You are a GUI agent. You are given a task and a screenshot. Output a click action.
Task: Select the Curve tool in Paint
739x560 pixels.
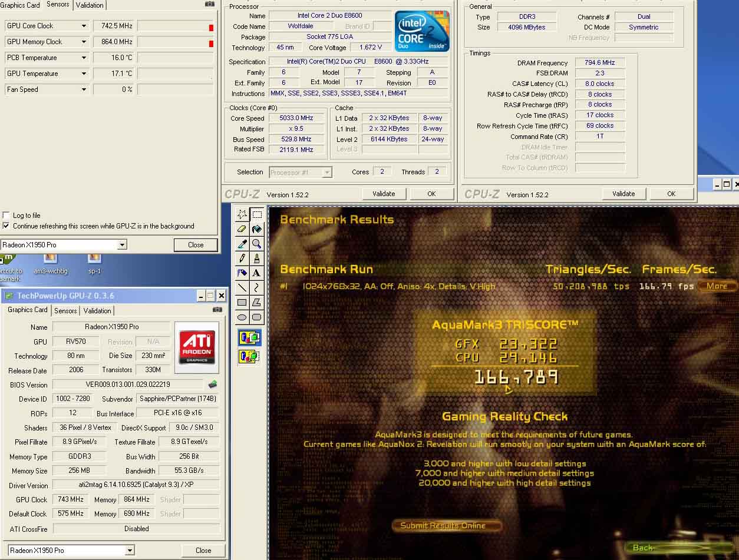tap(256, 287)
